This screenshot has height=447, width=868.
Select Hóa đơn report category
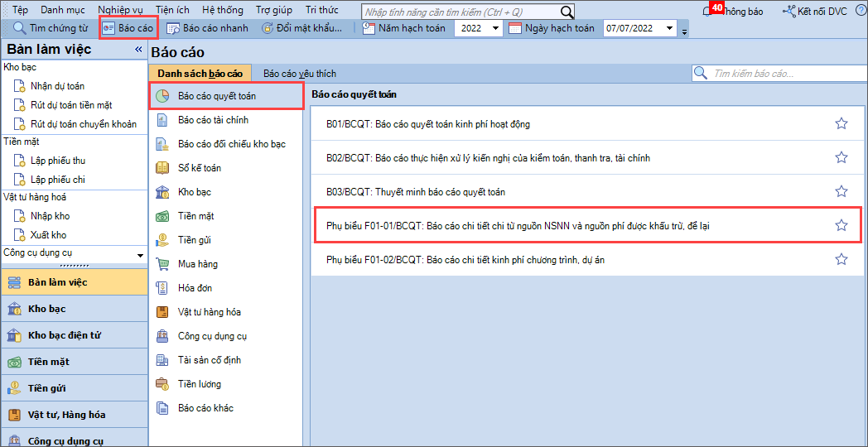coord(226,288)
